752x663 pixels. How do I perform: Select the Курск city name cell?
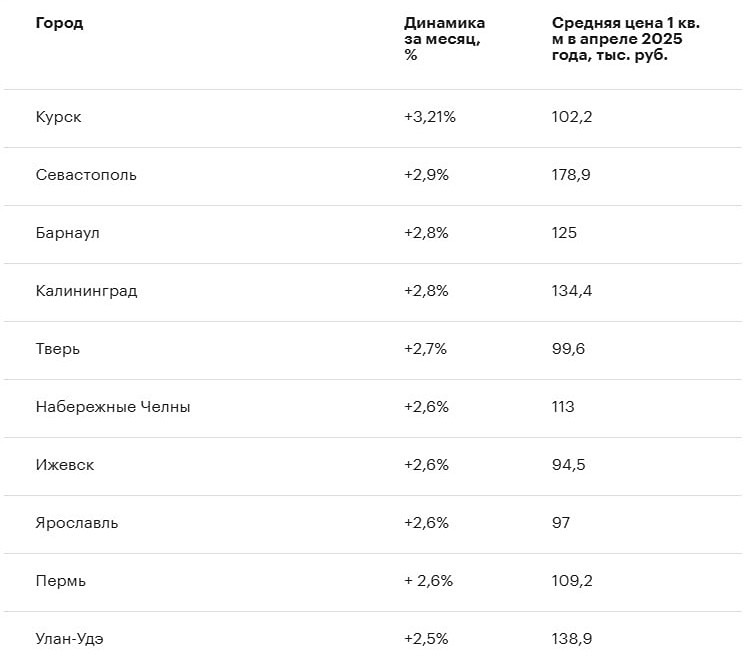(x=58, y=117)
